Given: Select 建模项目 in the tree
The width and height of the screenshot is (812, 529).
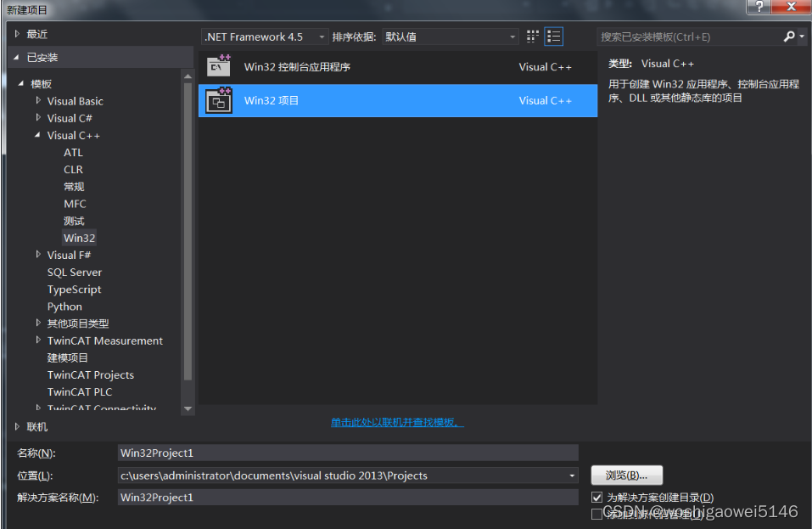Looking at the screenshot, I should tap(67, 357).
